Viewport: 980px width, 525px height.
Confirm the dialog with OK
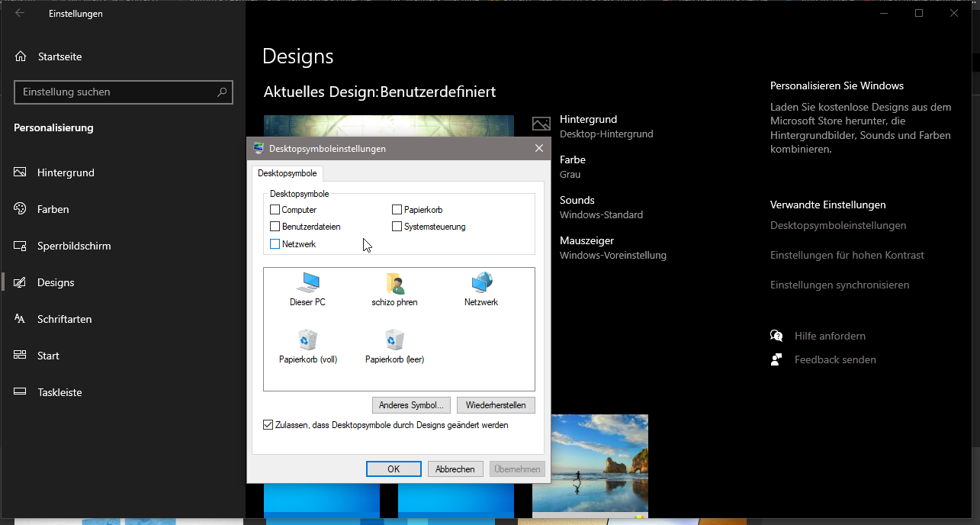tap(394, 469)
